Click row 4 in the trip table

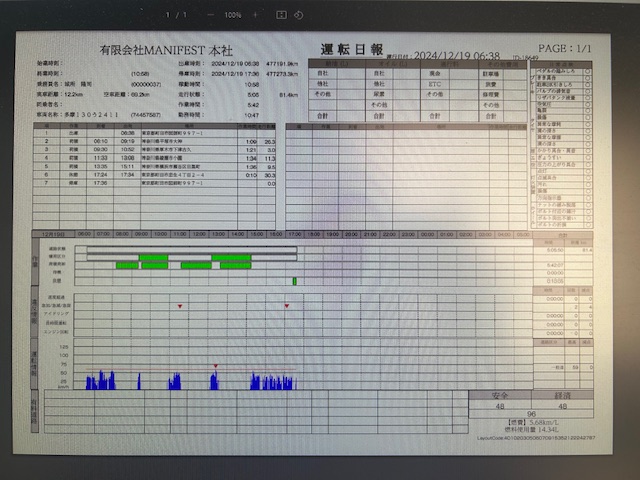(x=150, y=157)
